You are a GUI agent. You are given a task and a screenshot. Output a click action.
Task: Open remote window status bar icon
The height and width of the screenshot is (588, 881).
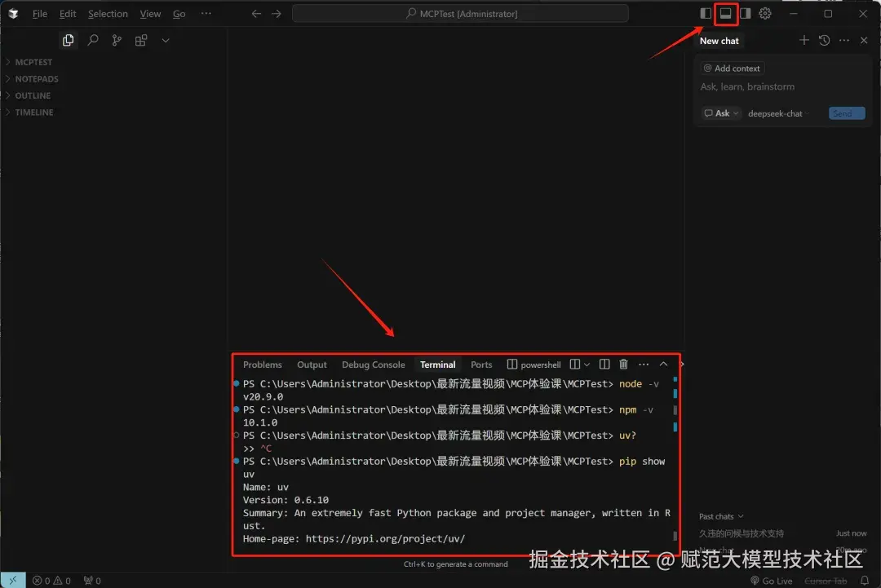[x=13, y=580]
